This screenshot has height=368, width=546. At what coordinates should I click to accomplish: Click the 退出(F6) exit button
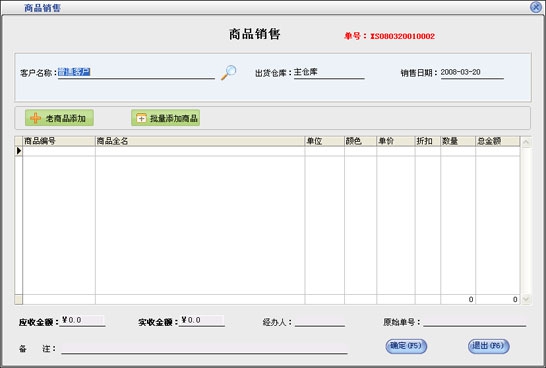489,346
